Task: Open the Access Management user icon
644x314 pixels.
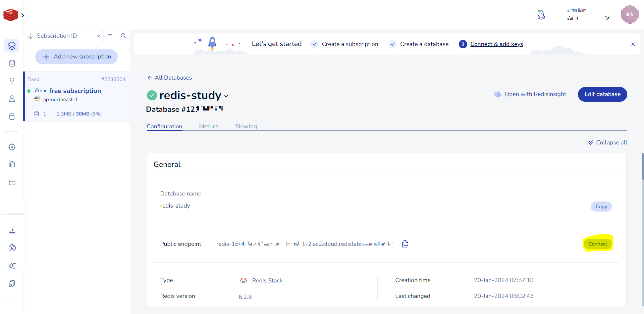Action: pos(12,99)
